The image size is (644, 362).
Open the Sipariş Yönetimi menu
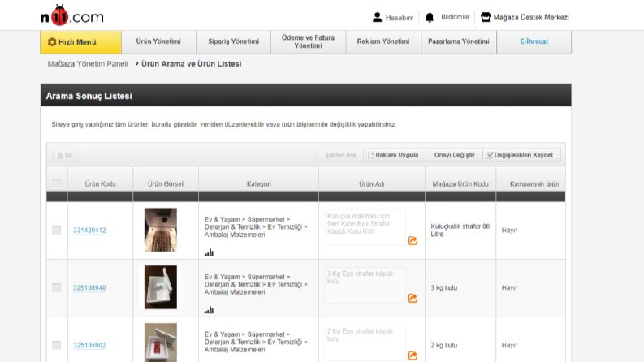point(233,42)
